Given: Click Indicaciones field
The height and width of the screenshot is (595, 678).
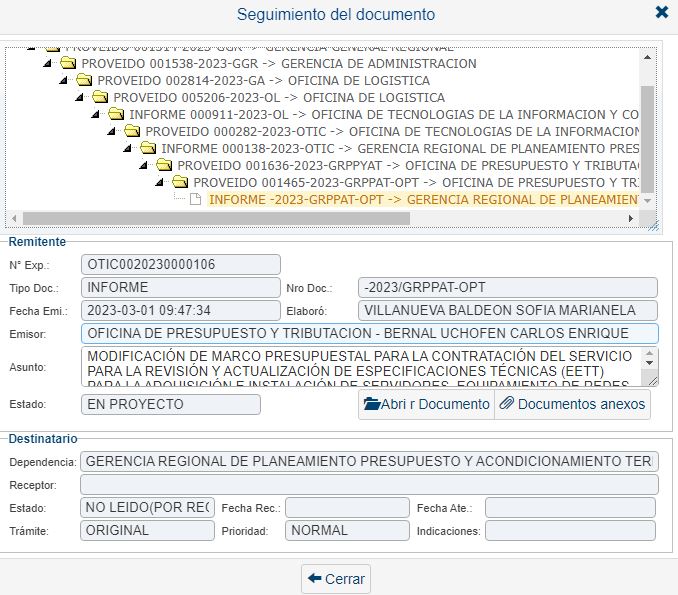Looking at the screenshot, I should (x=570, y=531).
